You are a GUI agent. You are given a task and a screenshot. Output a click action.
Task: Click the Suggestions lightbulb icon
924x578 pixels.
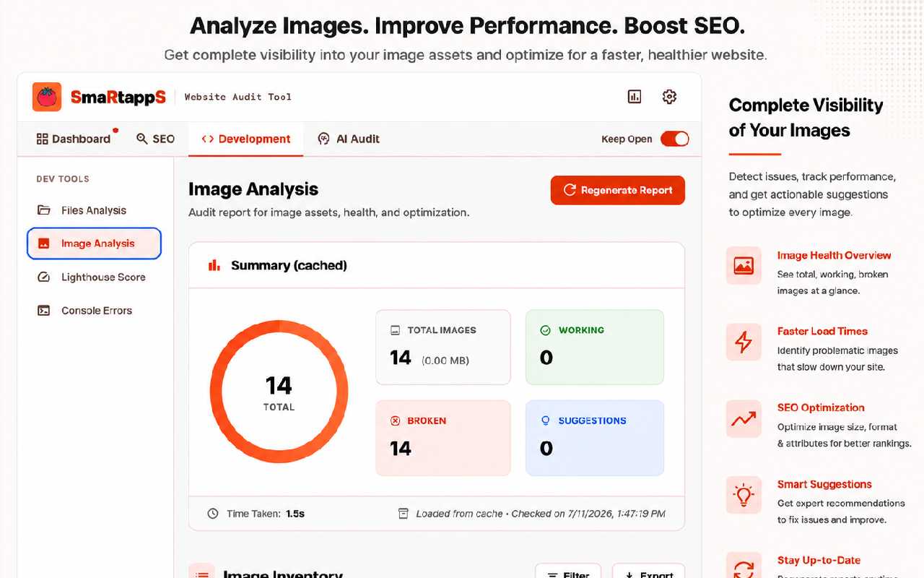(546, 420)
